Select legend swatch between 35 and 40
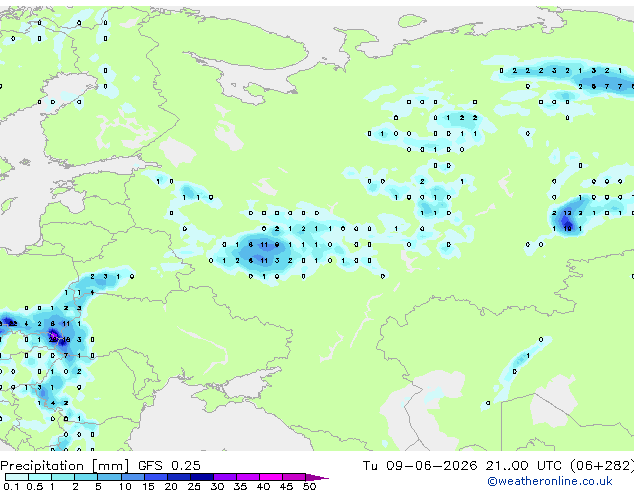634x490 pixels. point(248,477)
